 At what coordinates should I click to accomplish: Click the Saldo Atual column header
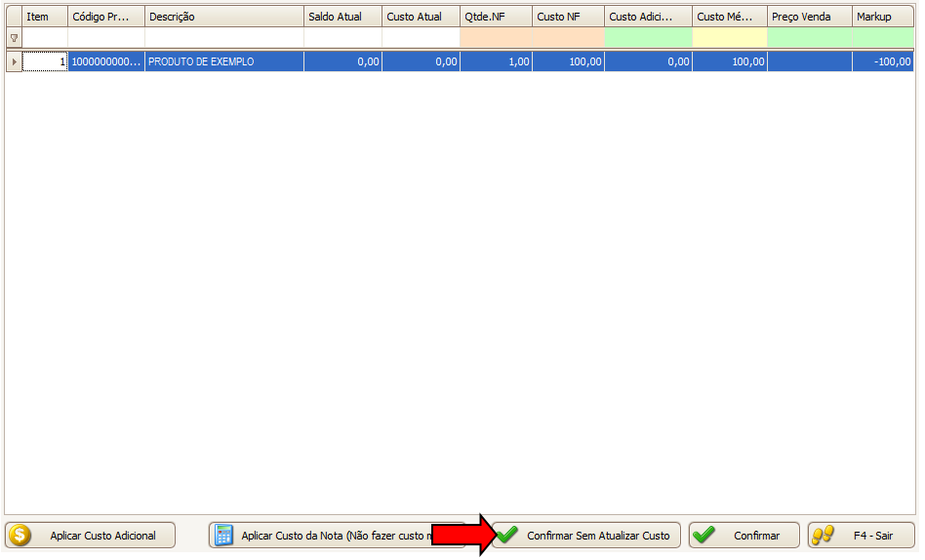342,17
